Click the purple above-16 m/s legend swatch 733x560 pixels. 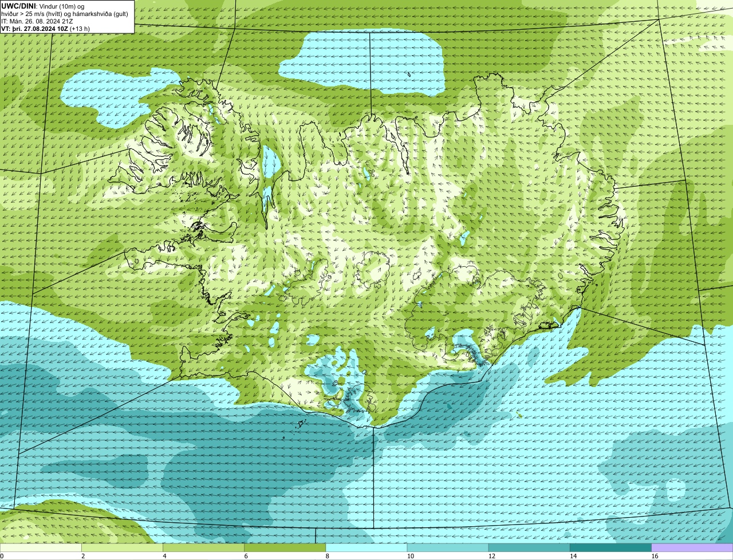tap(692, 548)
